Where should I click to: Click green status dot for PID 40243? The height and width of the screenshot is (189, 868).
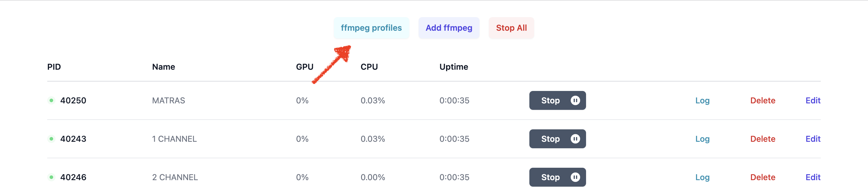51,139
